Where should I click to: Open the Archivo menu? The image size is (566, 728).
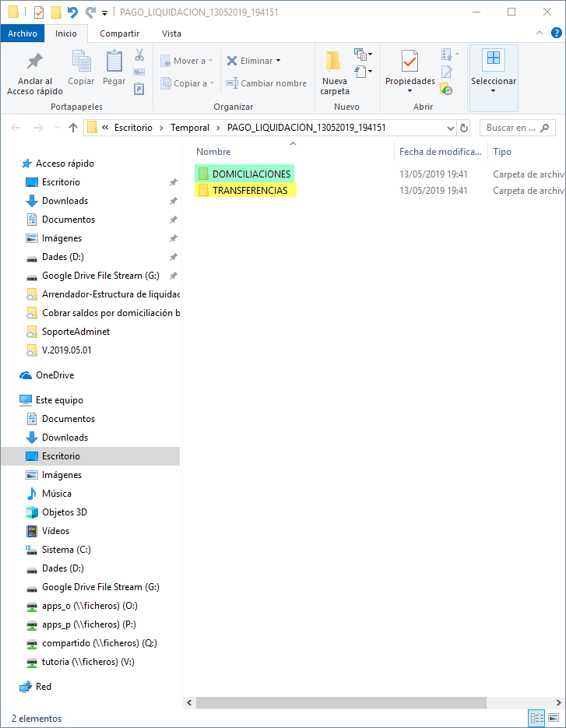[x=23, y=33]
